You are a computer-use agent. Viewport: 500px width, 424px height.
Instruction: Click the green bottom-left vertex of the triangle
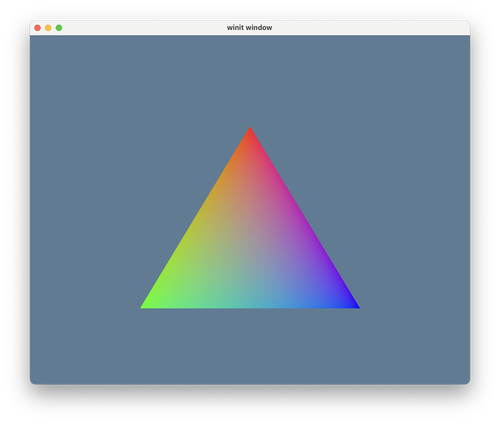143,307
